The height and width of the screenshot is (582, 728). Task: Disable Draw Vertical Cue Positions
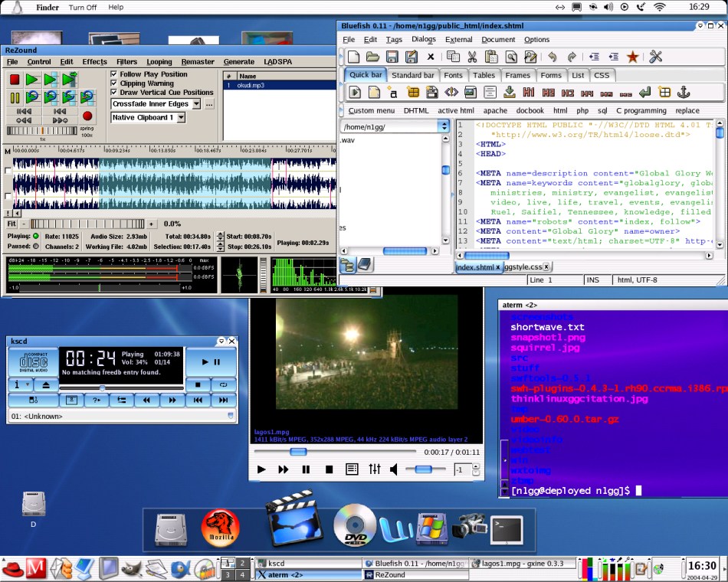click(x=114, y=93)
